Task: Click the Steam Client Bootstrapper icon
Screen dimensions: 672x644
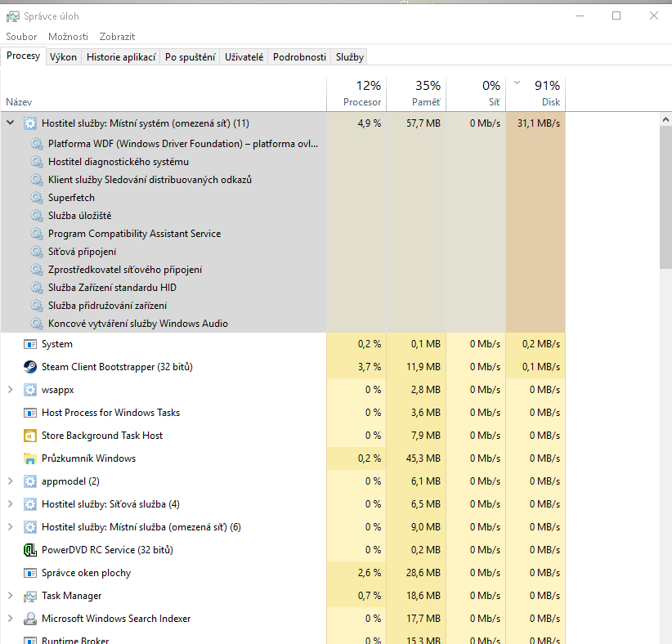Action: [30, 367]
